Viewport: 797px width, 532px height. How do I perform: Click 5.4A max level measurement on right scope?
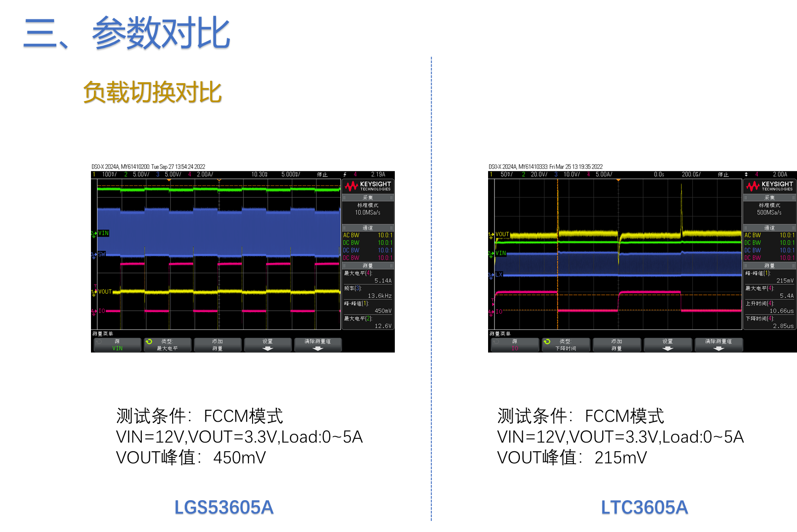787,296
